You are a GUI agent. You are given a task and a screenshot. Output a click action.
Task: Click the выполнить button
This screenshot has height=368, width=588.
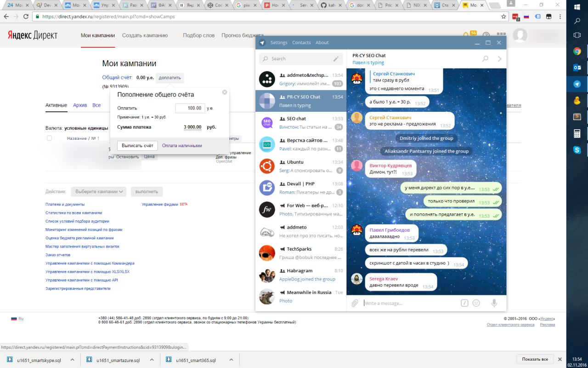pyautogui.click(x=147, y=191)
